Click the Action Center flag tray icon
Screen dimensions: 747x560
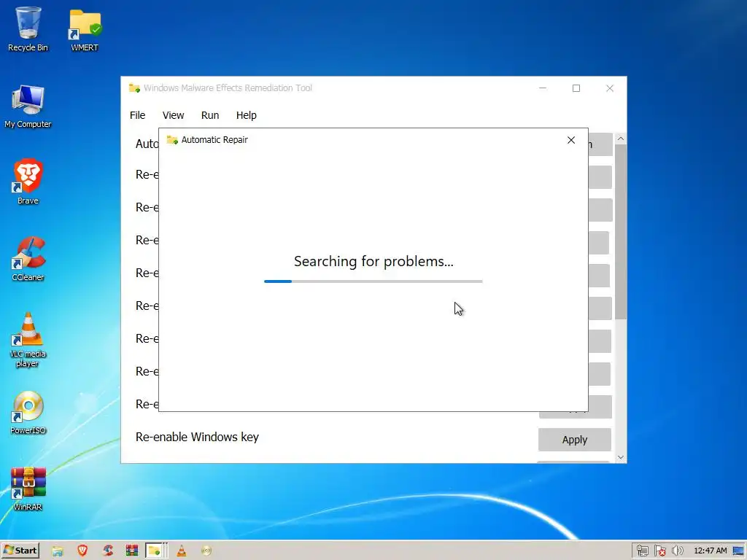[x=659, y=551]
